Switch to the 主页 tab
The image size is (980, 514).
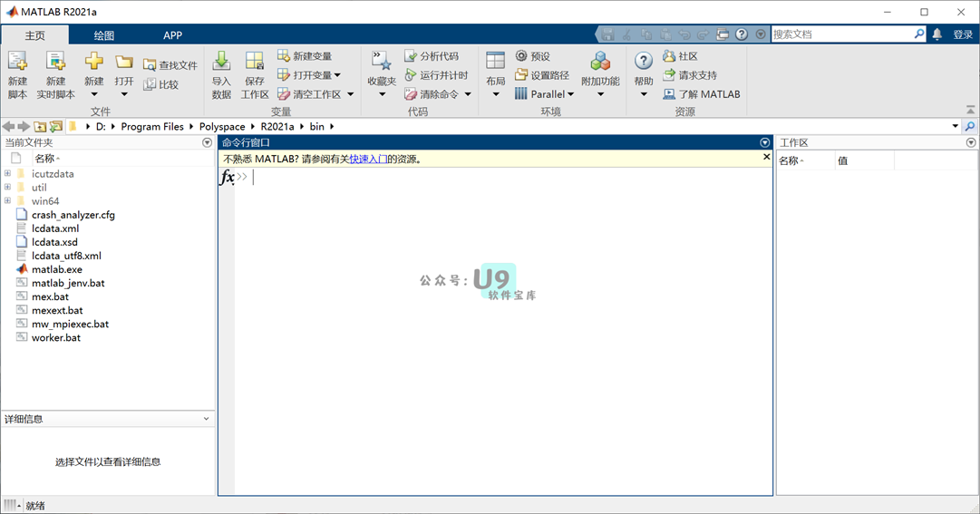(35, 35)
